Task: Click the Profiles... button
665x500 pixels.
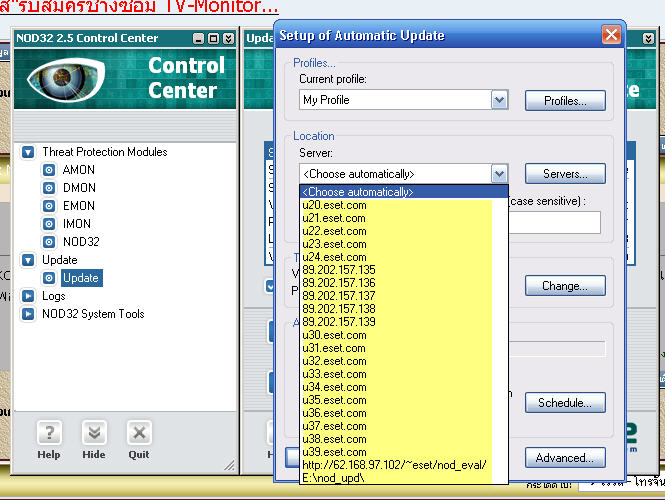Action: 565,101
